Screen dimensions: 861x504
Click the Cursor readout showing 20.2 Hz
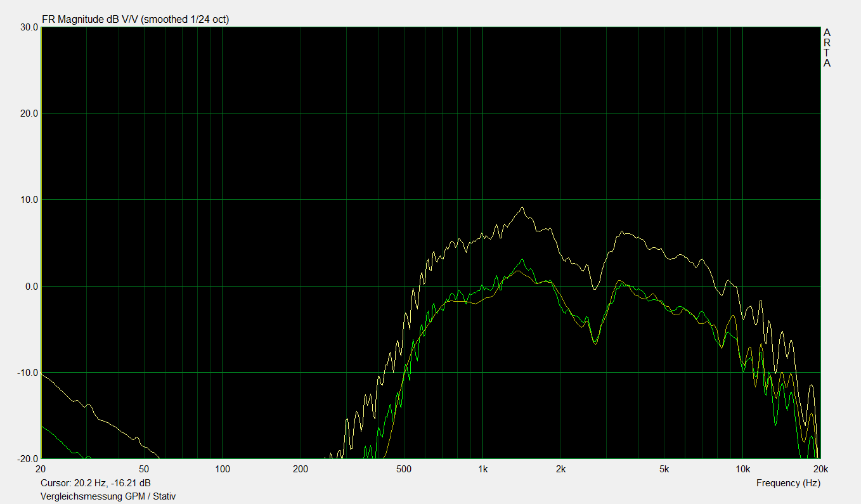pyautogui.click(x=95, y=483)
